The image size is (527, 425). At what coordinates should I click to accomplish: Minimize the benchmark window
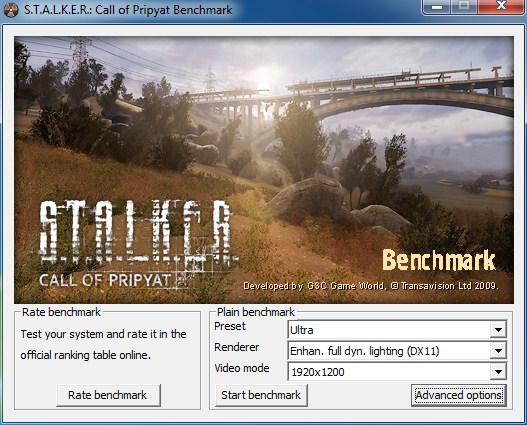pos(437,6)
